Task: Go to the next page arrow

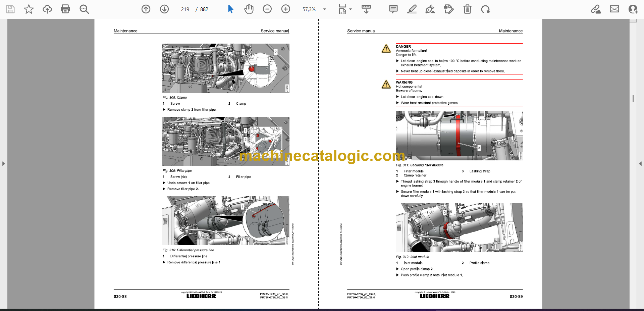Action: click(x=164, y=9)
